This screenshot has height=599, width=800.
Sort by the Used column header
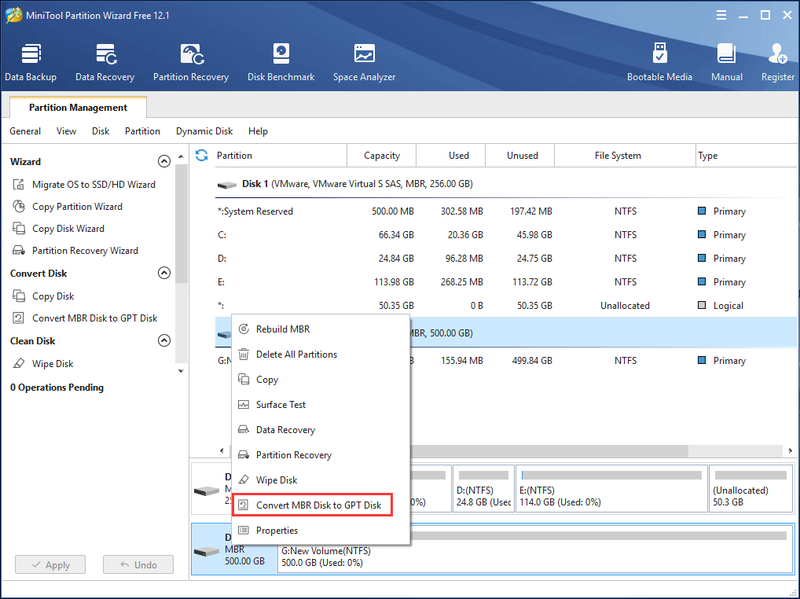point(451,156)
